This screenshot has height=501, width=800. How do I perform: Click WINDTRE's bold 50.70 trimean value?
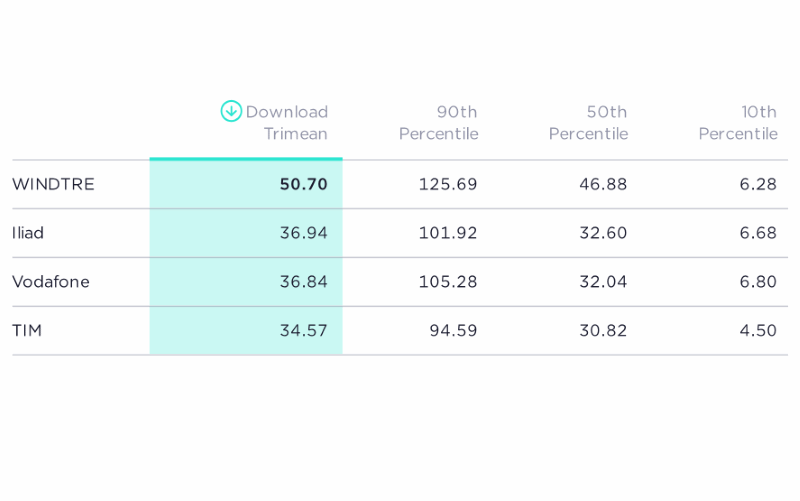pyautogui.click(x=303, y=184)
